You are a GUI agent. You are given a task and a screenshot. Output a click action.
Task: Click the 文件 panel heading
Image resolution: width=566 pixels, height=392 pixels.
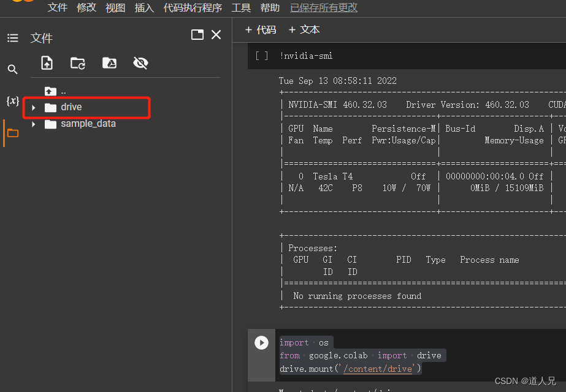point(42,38)
